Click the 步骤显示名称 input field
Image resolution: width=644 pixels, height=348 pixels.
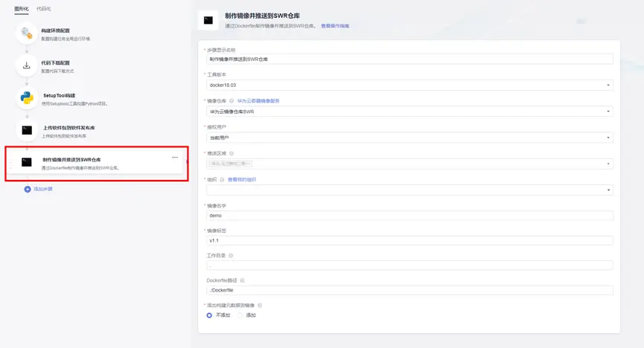[409, 59]
